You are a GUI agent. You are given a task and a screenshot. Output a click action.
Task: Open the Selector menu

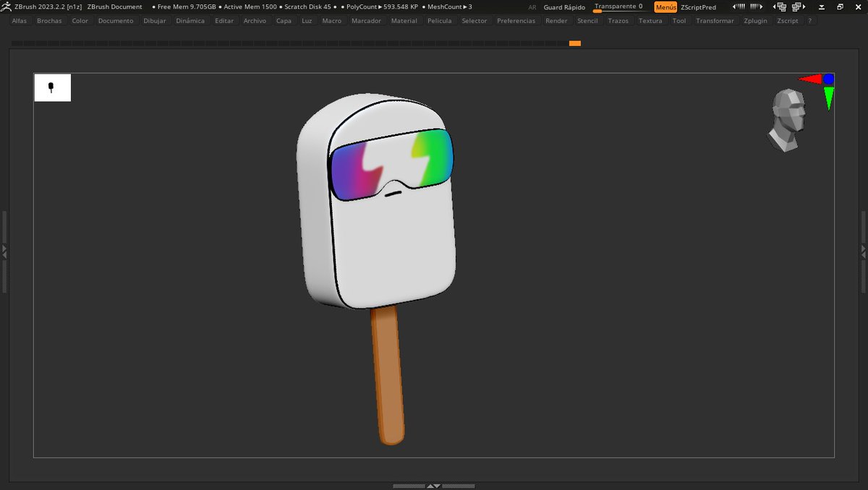click(475, 21)
